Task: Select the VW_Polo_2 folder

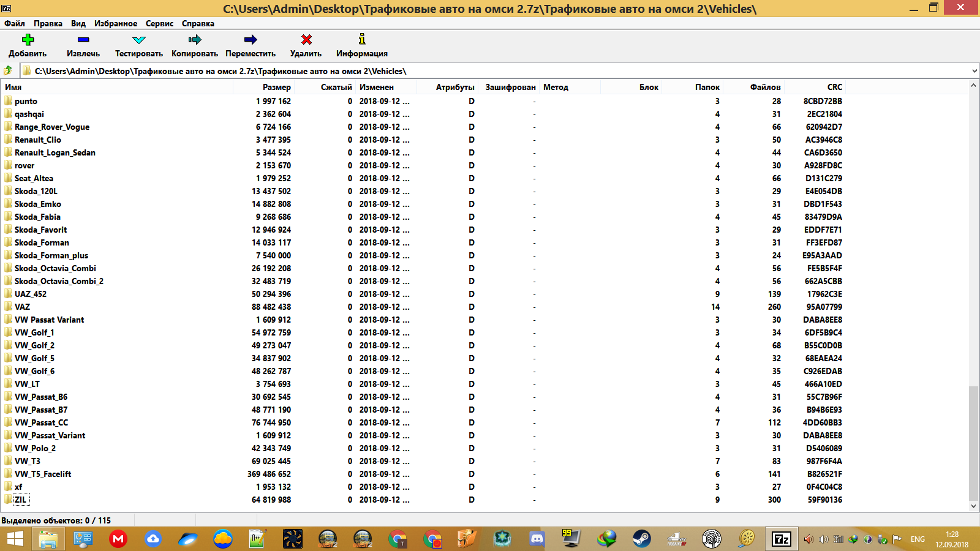Action: tap(35, 448)
